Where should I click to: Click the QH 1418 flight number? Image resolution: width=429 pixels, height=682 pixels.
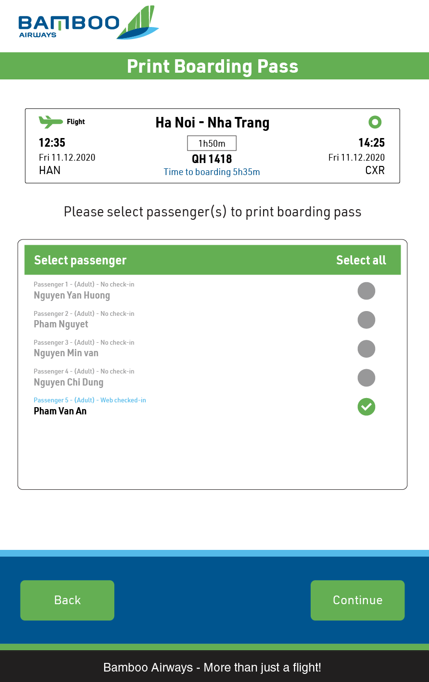[x=212, y=159]
